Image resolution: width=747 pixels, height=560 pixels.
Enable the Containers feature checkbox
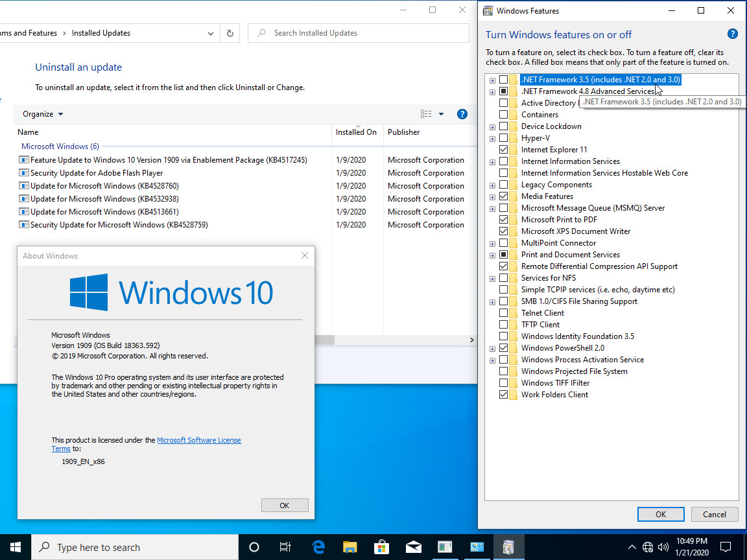pyautogui.click(x=503, y=115)
